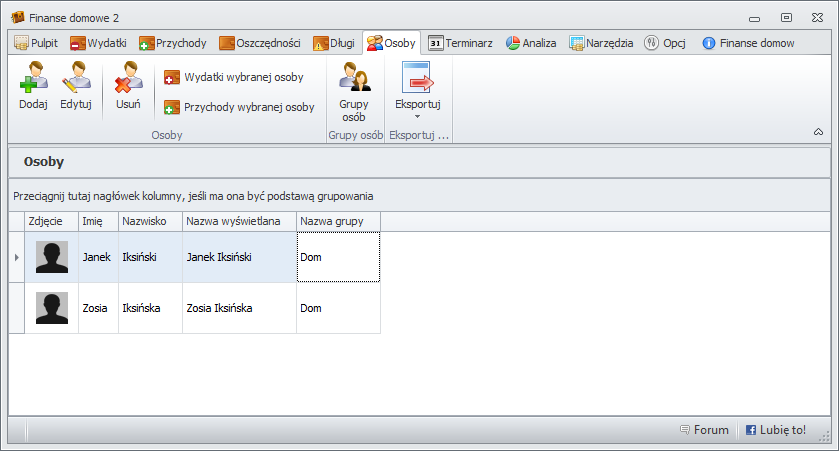Click the Lubię to! Facebook button

click(776, 430)
